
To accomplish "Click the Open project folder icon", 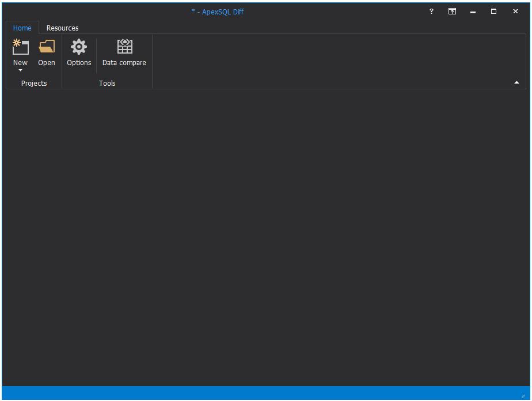I will coord(47,46).
